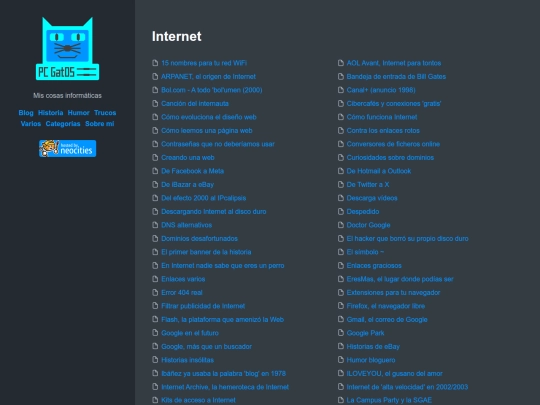This screenshot has width=540, height=405.
Task: Click the page icon next to 'ARPANET, el origen de Internet'
Action: pos(155,76)
